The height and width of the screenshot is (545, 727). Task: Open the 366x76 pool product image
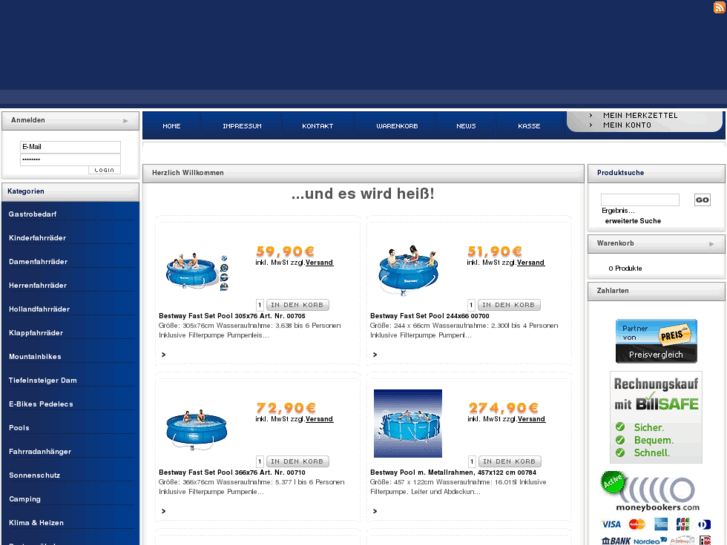[197, 430]
